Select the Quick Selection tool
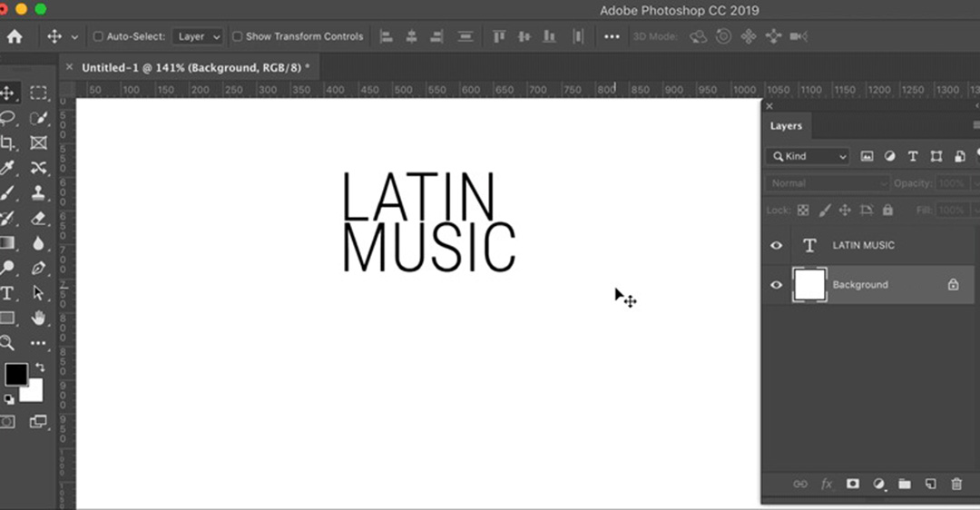Viewport: 980px width, 510px height. pyautogui.click(x=39, y=118)
